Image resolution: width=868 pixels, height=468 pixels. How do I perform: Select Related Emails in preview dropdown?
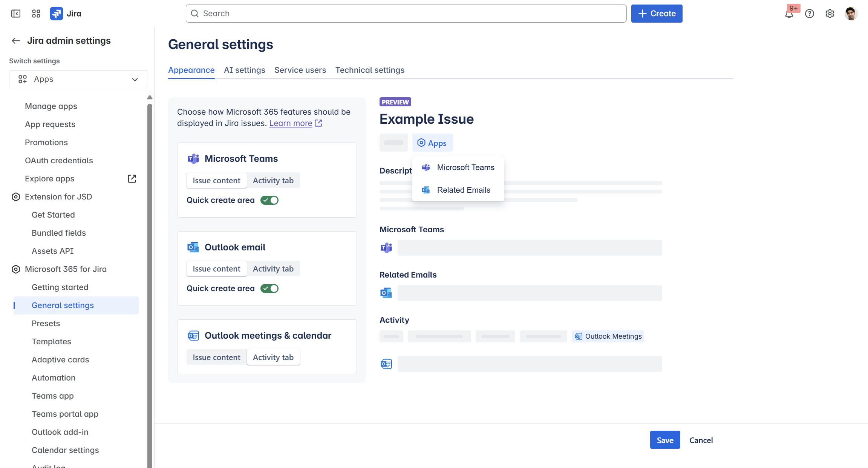(x=463, y=190)
